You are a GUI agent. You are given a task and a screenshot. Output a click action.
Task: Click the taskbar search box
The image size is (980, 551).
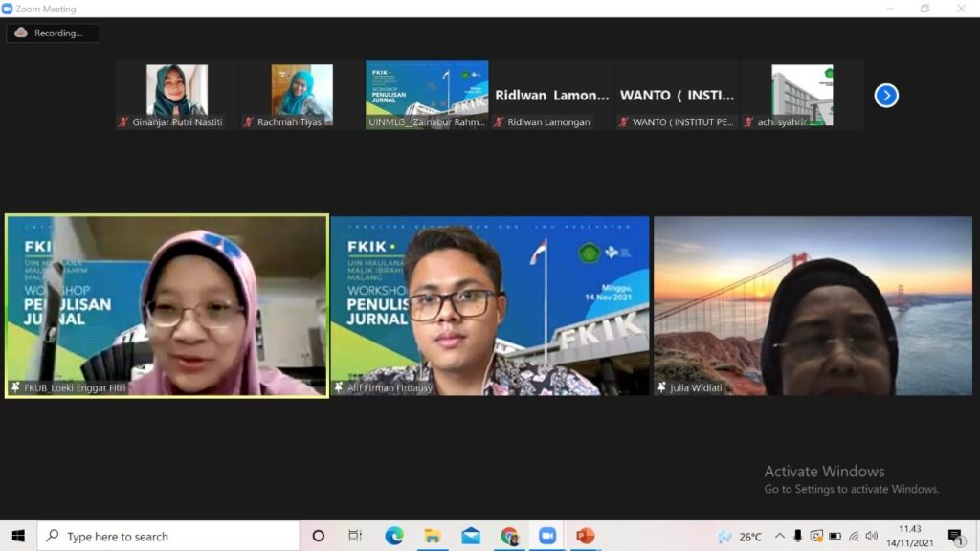(x=168, y=536)
